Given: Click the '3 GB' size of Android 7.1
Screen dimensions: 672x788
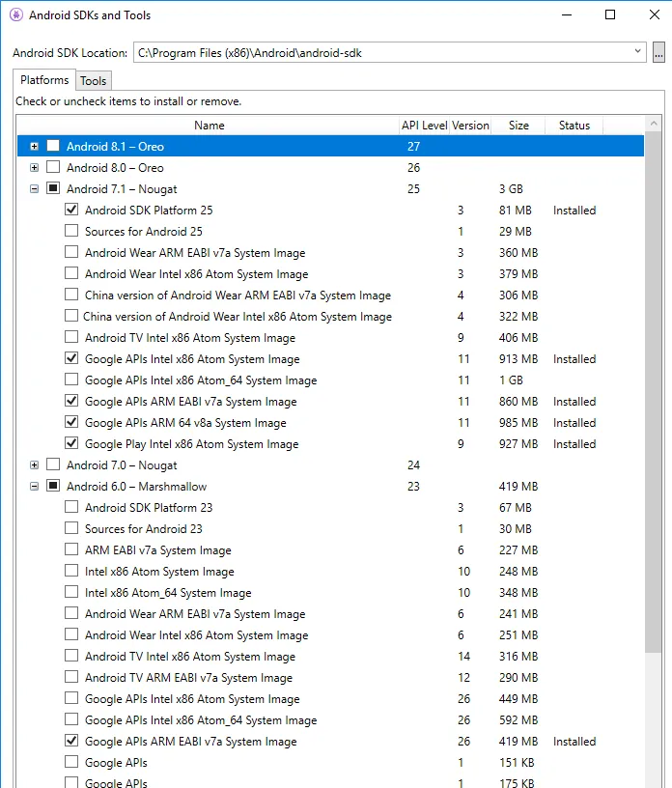Looking at the screenshot, I should 511,189.
